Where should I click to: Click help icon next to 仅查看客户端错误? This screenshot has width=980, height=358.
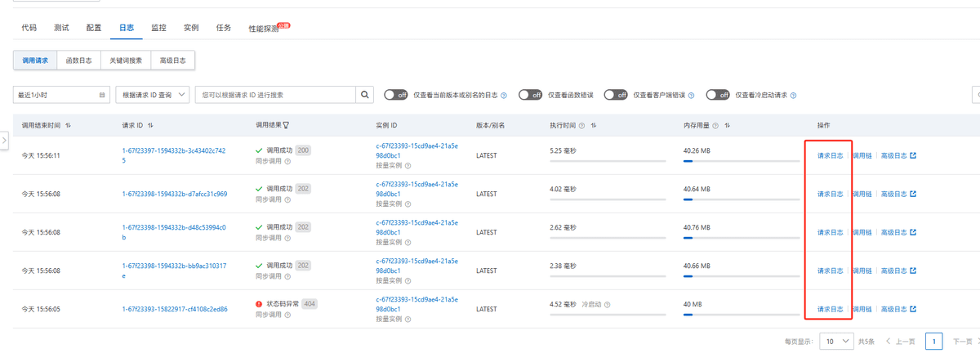point(692,95)
